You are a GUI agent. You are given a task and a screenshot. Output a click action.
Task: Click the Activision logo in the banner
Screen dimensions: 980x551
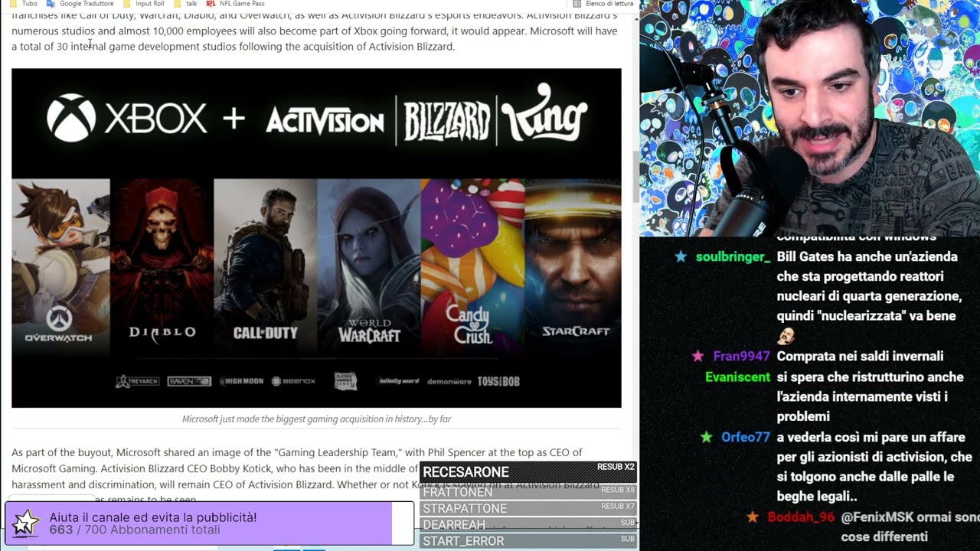point(325,121)
